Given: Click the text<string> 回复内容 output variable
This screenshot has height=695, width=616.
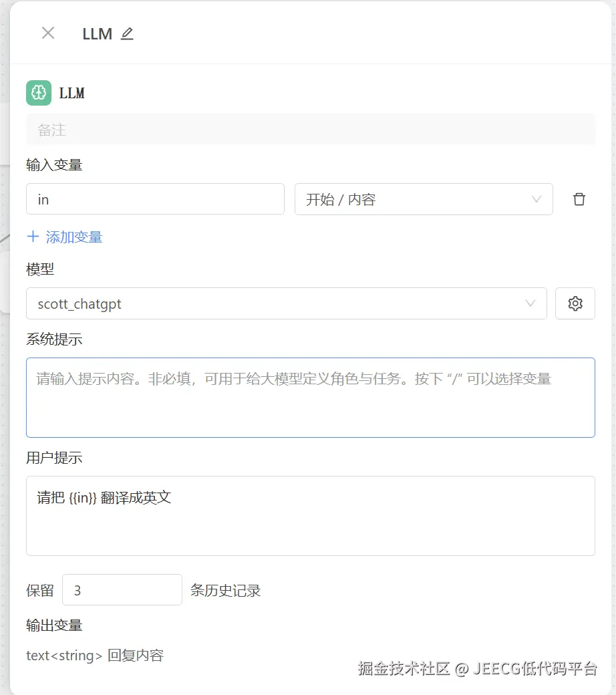Looking at the screenshot, I should [95, 656].
